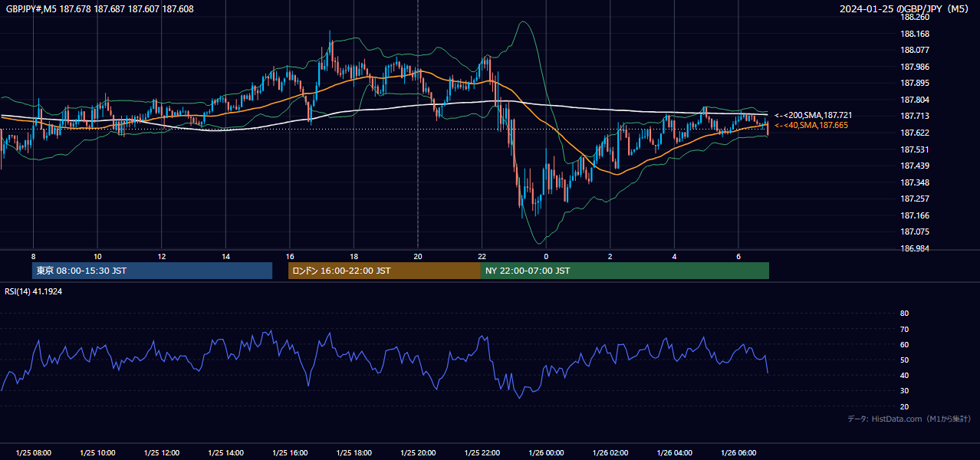This screenshot has height=460, width=980.
Task: Click the RSI(14) 41.1924 indicator label
Action: pos(34,292)
